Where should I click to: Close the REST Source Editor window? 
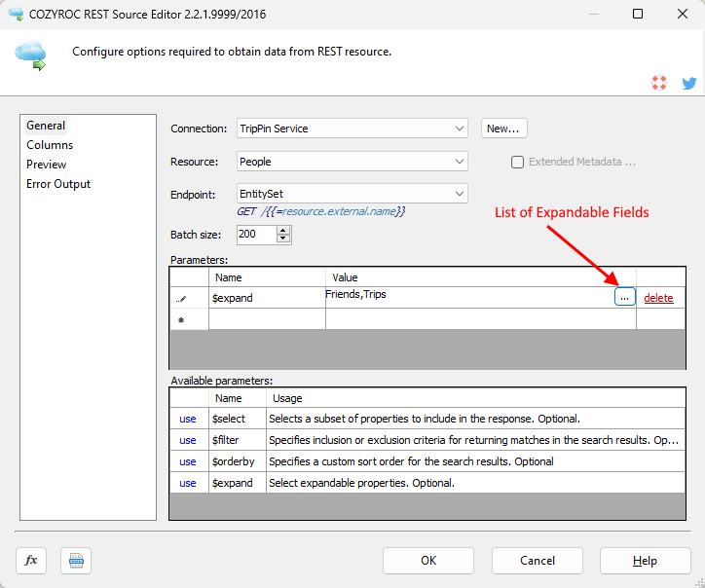[x=682, y=14]
